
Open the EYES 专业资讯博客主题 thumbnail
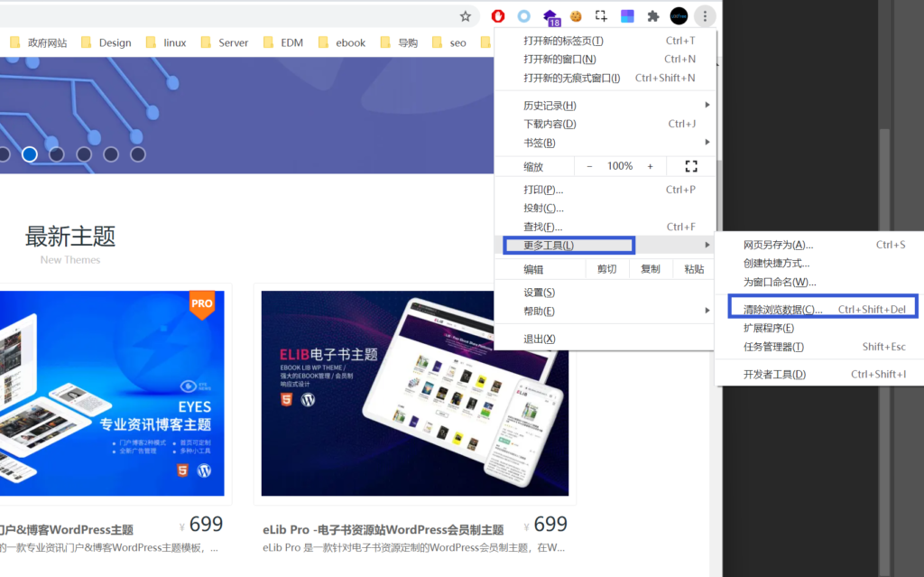pos(112,394)
